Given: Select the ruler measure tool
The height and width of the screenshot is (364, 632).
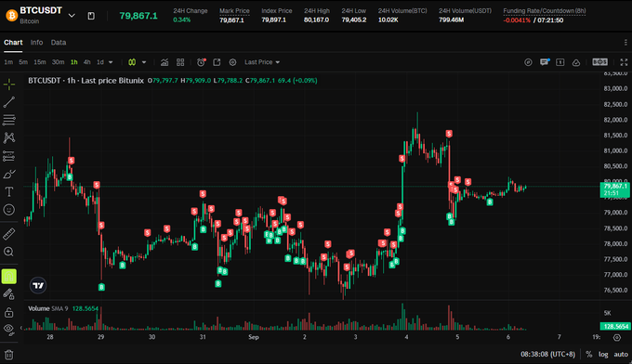Looking at the screenshot, I should 9,234.
